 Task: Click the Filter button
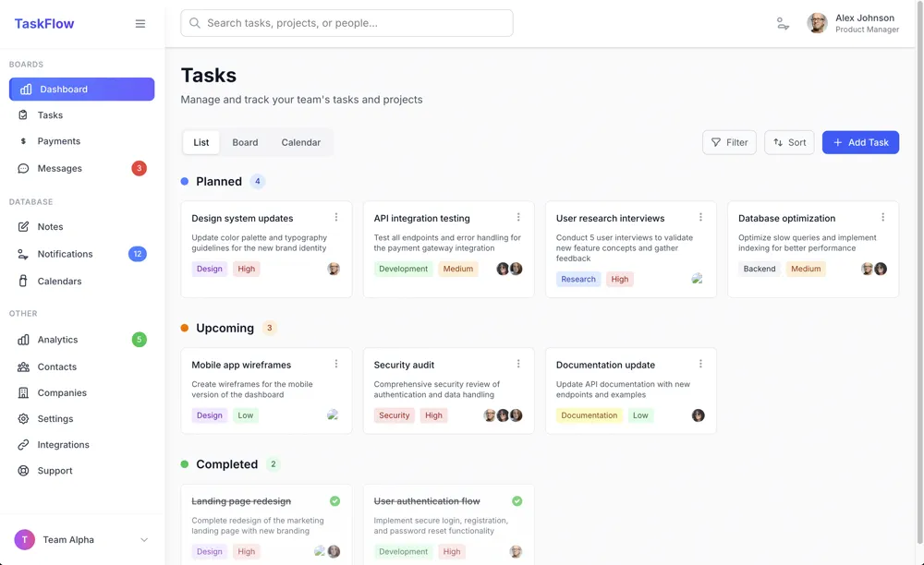[729, 142]
